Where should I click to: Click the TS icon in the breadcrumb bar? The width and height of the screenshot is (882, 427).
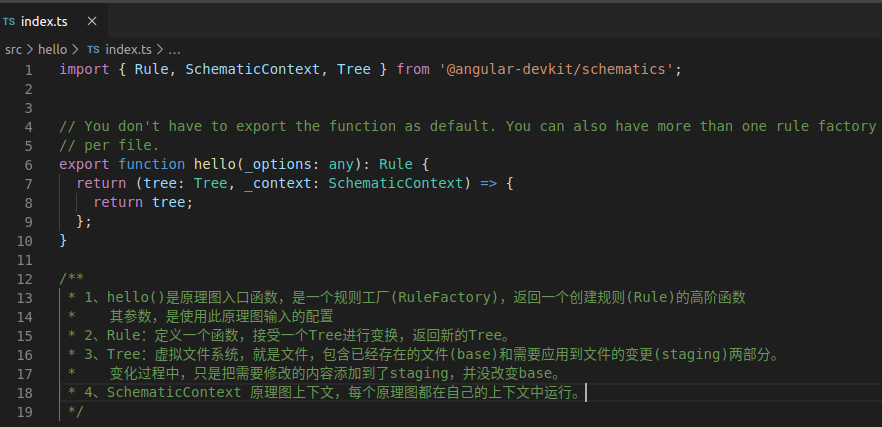[93, 50]
